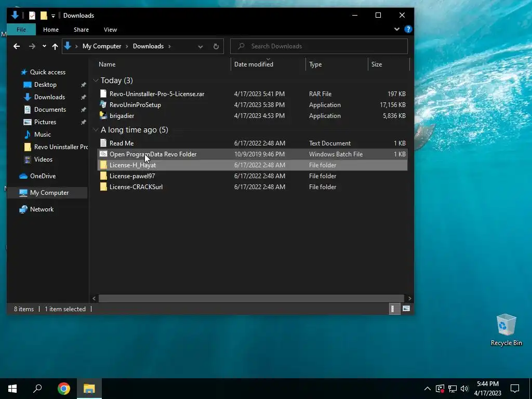Open the address bar history dropdown

pyautogui.click(x=201, y=46)
